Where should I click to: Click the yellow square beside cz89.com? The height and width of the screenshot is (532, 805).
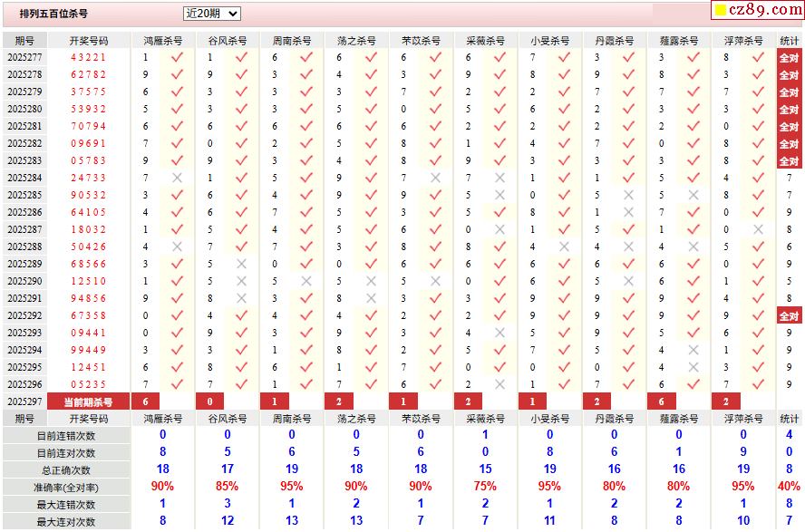pyautogui.click(x=721, y=10)
